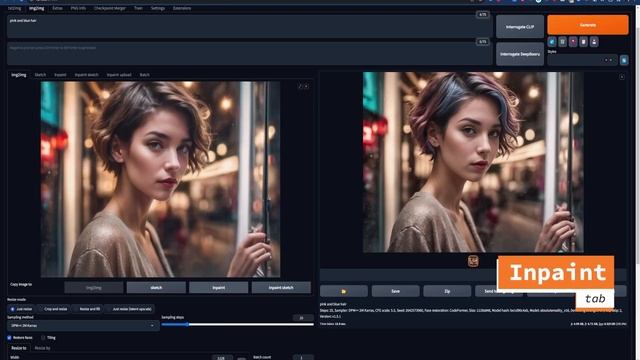Enable the Tiling checkbox
The height and width of the screenshot is (360, 640).
click(x=43, y=338)
